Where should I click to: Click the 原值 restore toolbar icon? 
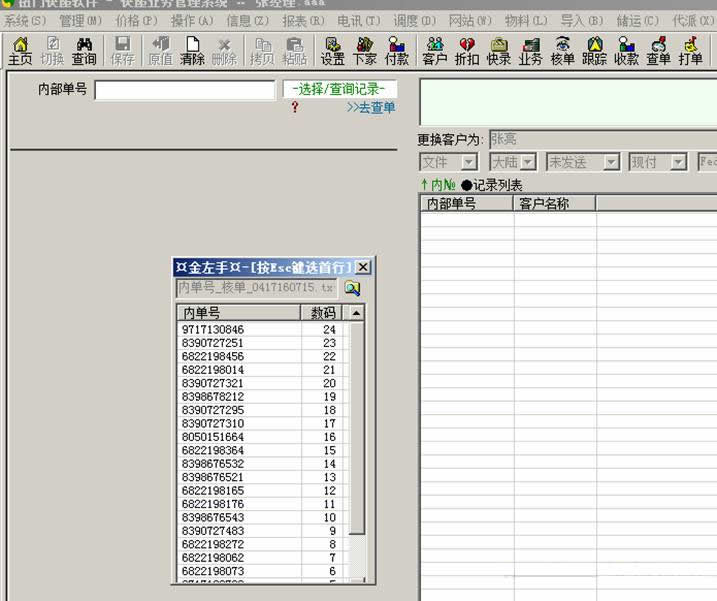(161, 51)
